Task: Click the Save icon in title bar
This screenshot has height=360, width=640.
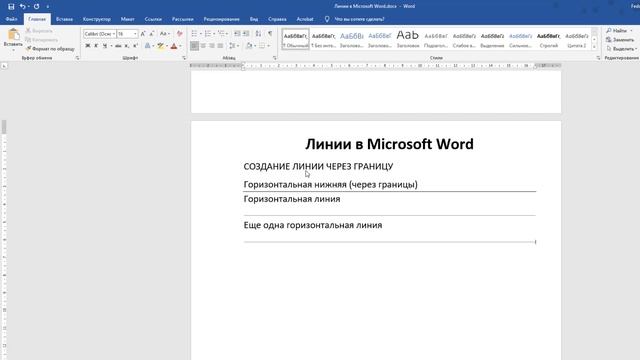Action: [x=11, y=7]
